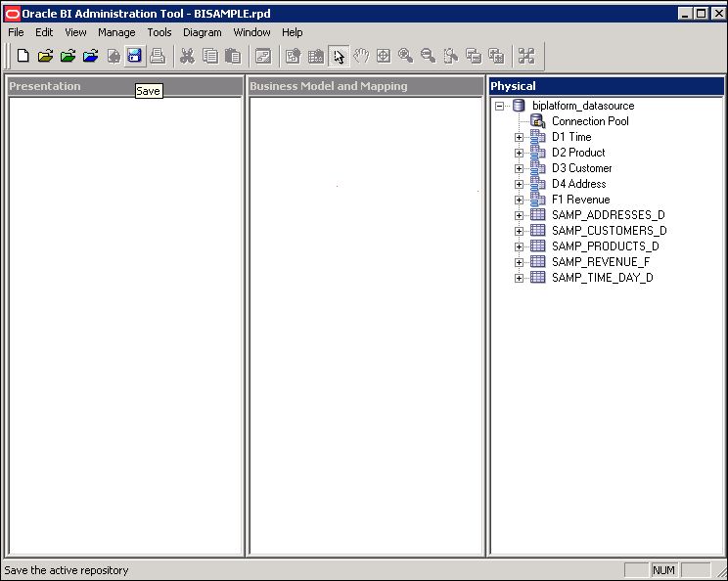The width and height of the screenshot is (728, 581).
Task: Select the F1 Revenue label
Action: [x=581, y=200]
